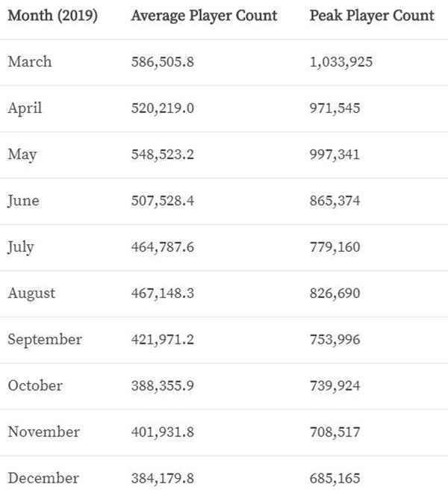Click June peak value 865,374
448x496 pixels.
tap(335, 201)
